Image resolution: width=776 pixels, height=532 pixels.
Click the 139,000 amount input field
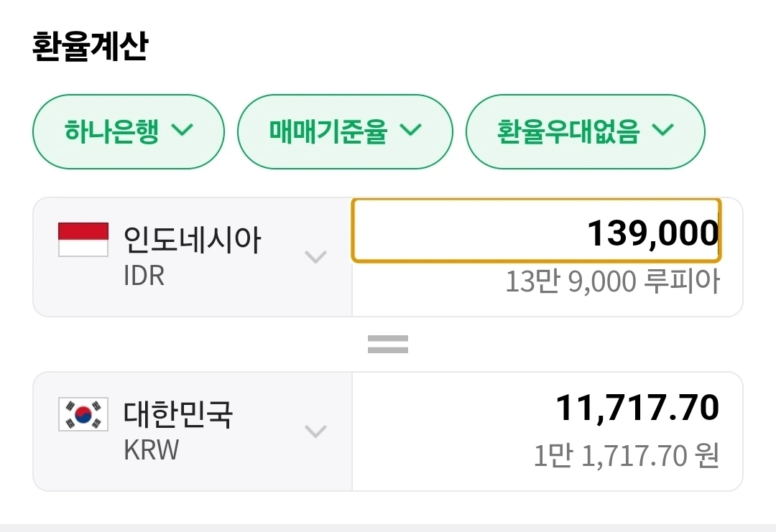pyautogui.click(x=537, y=230)
